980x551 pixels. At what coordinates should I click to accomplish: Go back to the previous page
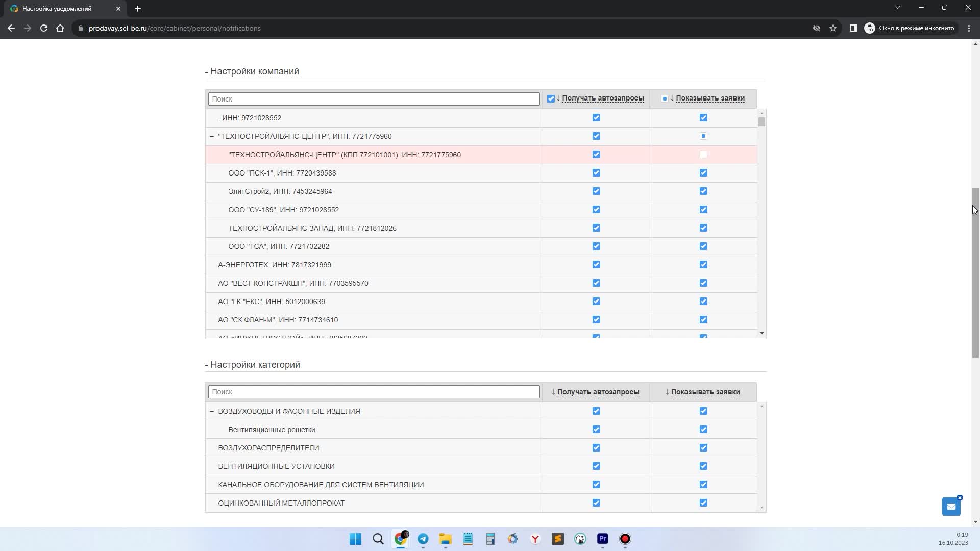tap(11, 28)
